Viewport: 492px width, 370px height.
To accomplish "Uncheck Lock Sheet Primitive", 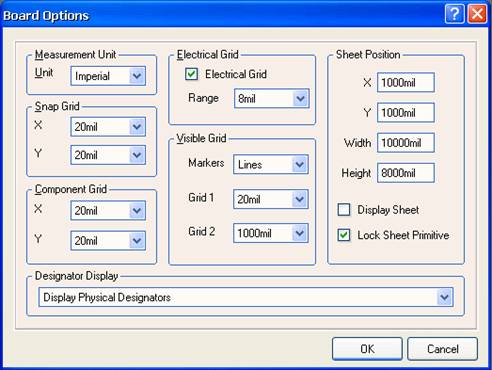I will pyautogui.click(x=344, y=235).
